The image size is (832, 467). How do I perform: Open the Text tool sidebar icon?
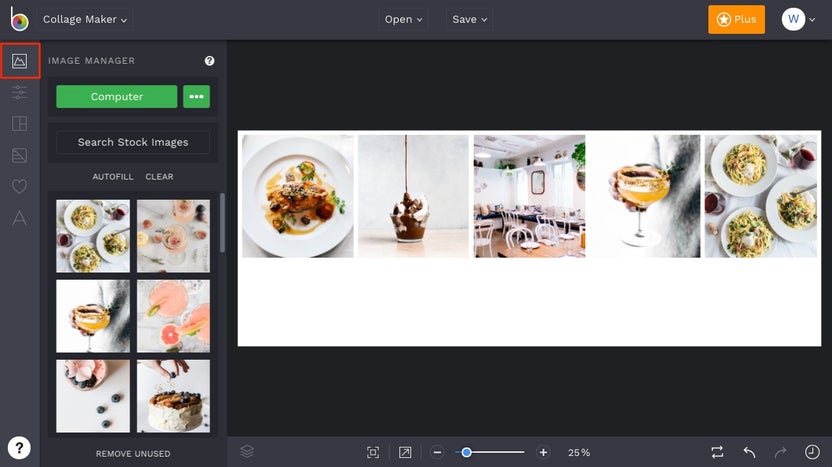(20, 218)
